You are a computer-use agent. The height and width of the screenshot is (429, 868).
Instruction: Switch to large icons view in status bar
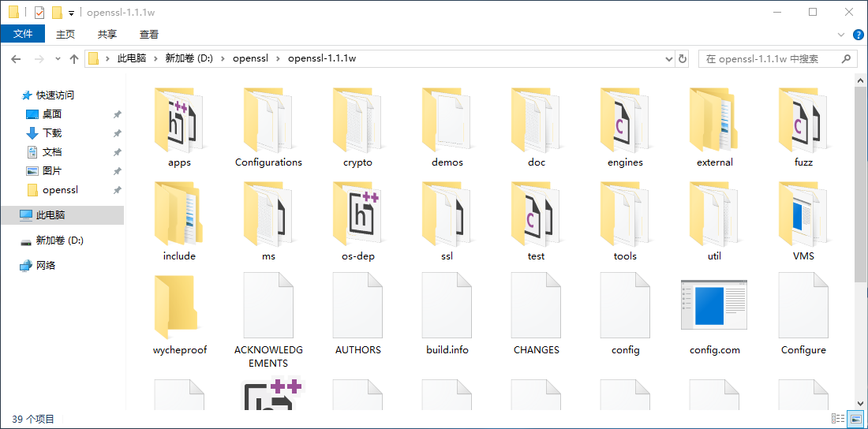tap(855, 419)
